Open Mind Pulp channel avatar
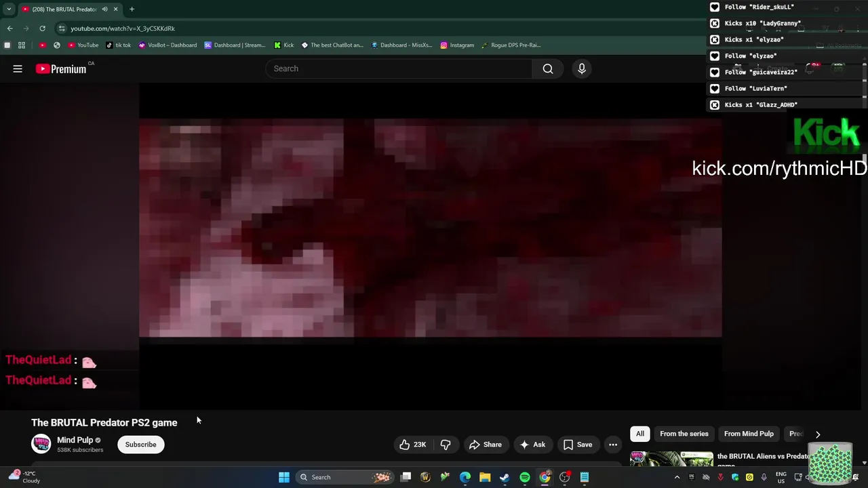Viewport: 868px width, 488px height. (x=41, y=444)
